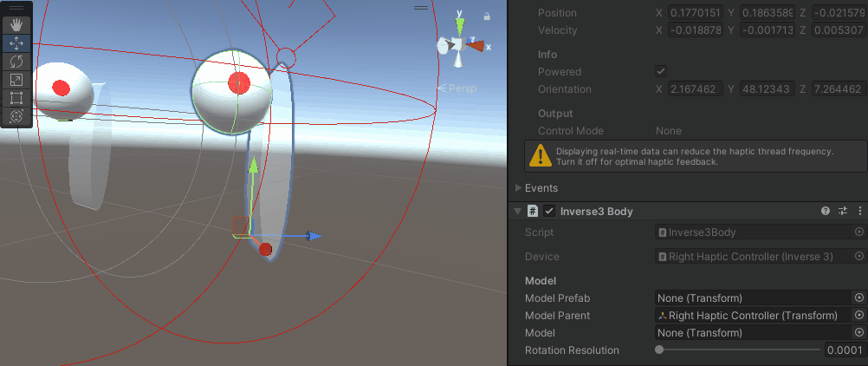
Task: Click the scene gizmo overlay handle
Action: coord(421,8)
